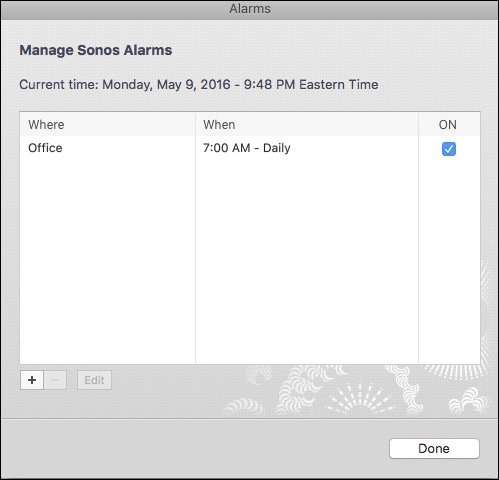Close the dialog with Done
499x480 pixels.
coord(434,449)
